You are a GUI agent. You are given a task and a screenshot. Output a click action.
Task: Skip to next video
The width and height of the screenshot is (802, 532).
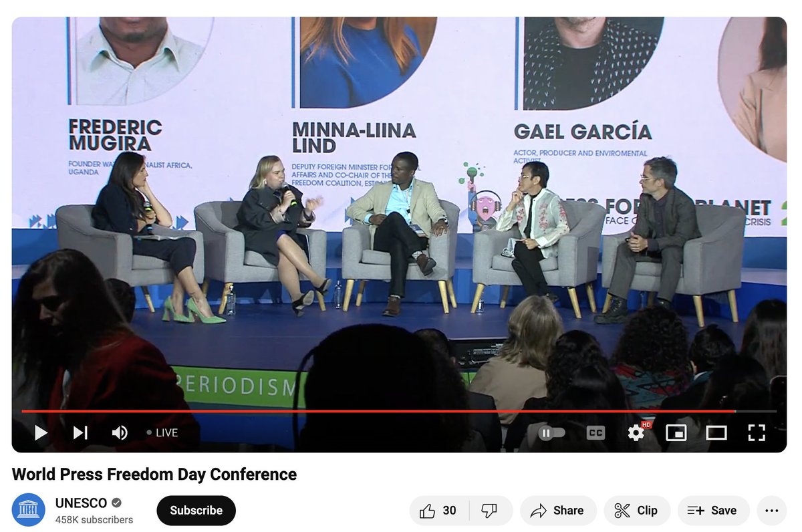[80, 433]
